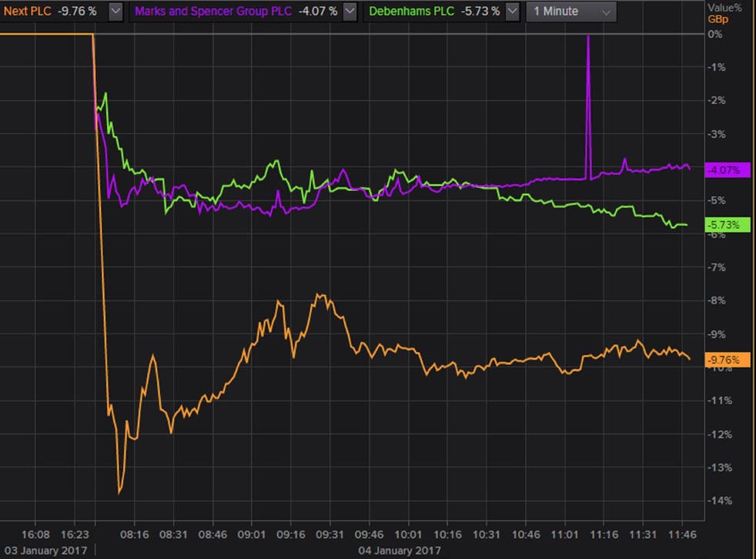The height and width of the screenshot is (559, 756).
Task: Click the 11:01 time label
Action: 564,534
